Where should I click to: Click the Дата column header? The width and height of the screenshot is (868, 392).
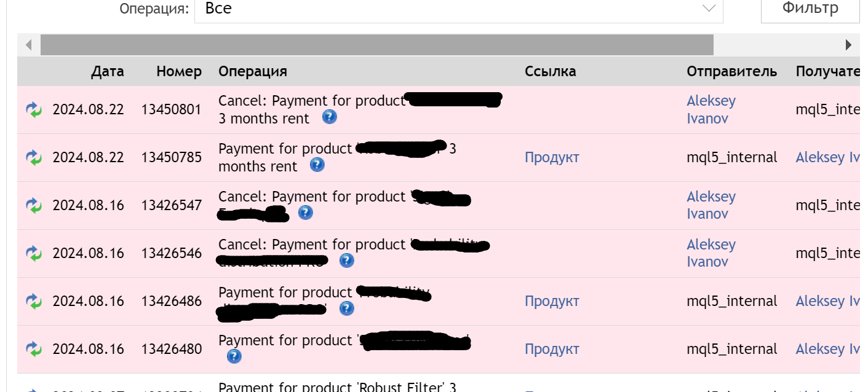click(x=108, y=71)
